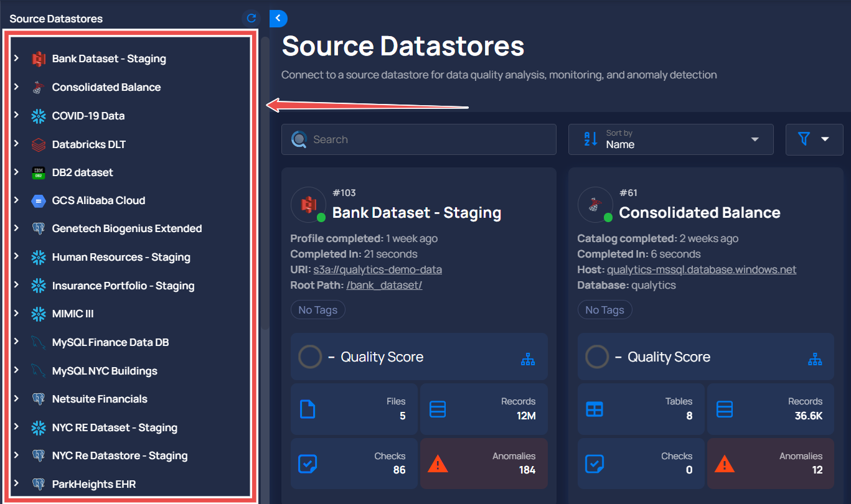
Task: Click the Checks 0 tile on Consolidated Balance
Action: coord(641,464)
